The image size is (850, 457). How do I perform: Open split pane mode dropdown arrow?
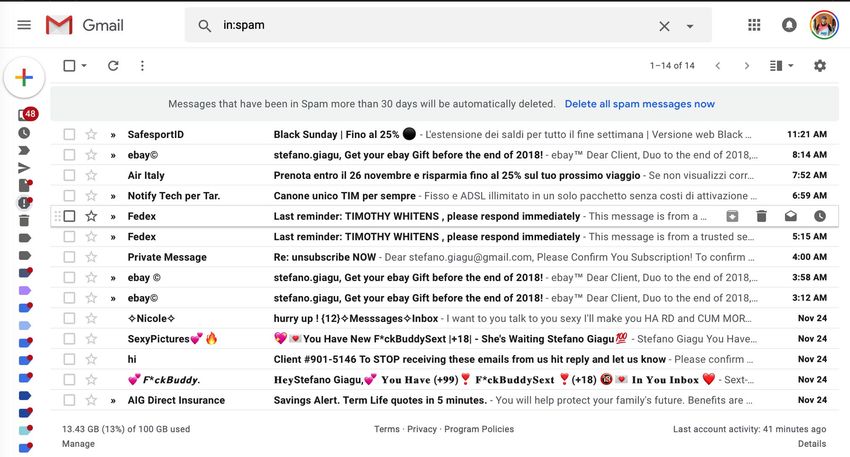pyautogui.click(x=790, y=66)
